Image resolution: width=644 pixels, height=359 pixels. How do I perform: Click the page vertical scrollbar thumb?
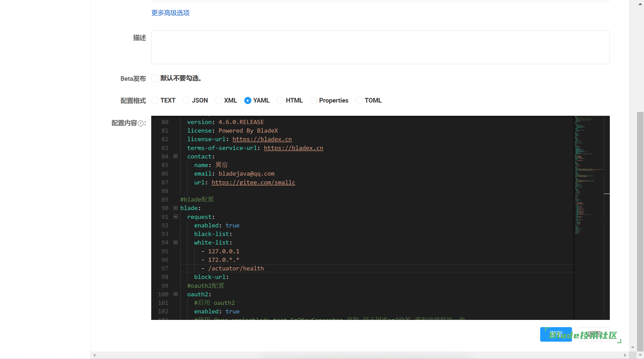(x=640, y=231)
